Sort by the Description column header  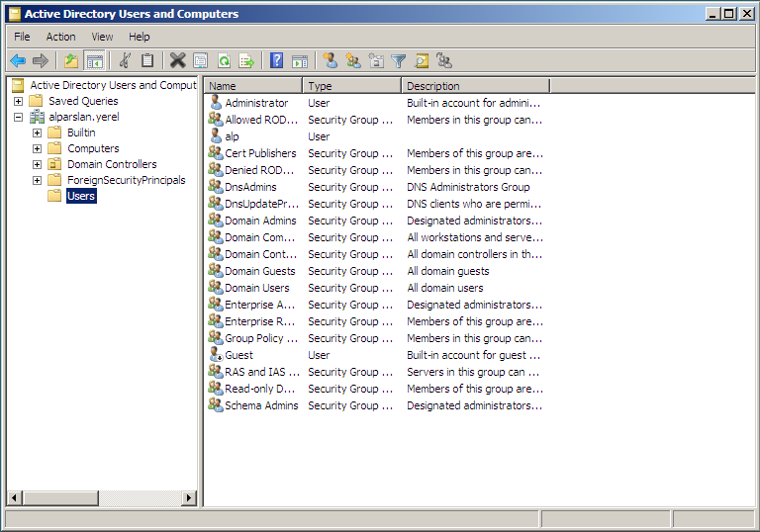tap(476, 86)
